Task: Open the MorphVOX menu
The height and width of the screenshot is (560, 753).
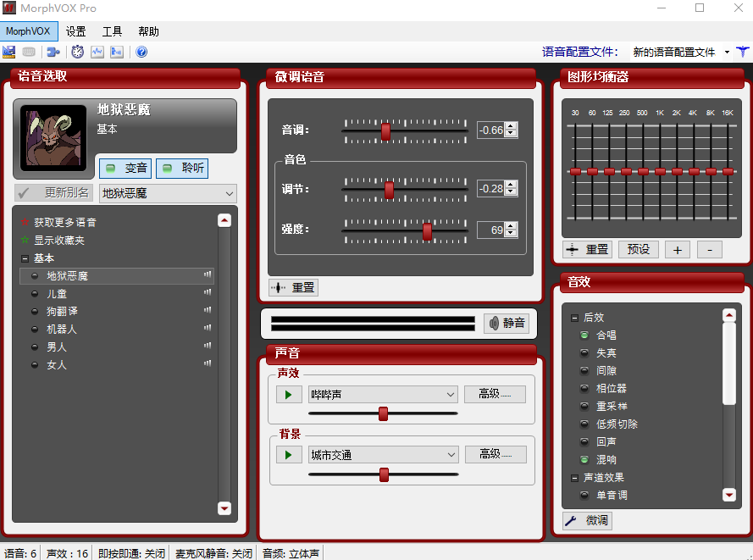Action: point(29,31)
